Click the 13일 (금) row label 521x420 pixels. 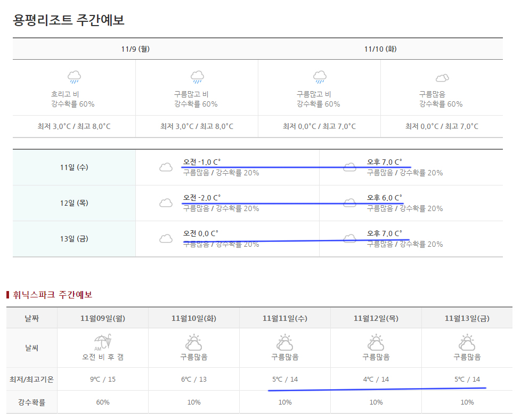tap(74, 238)
